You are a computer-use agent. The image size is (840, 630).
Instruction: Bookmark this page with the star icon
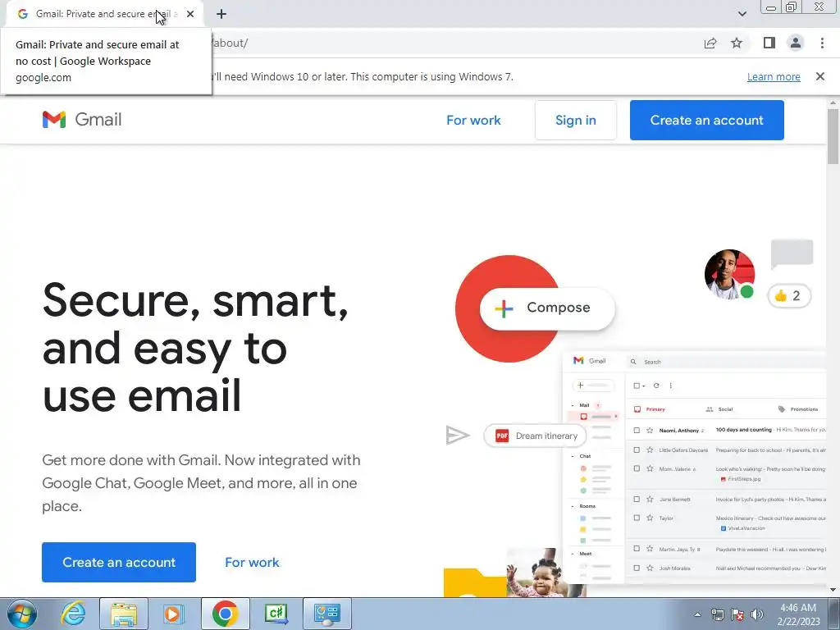pyautogui.click(x=737, y=43)
